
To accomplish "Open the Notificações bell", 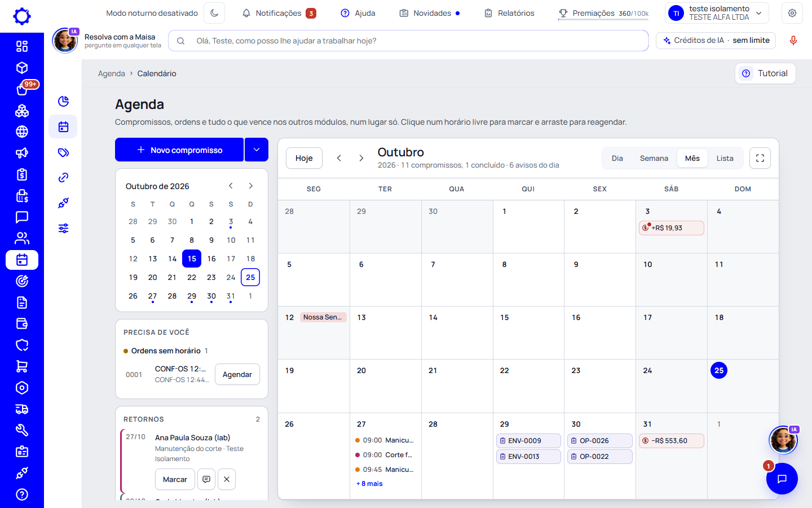I will 279,13.
